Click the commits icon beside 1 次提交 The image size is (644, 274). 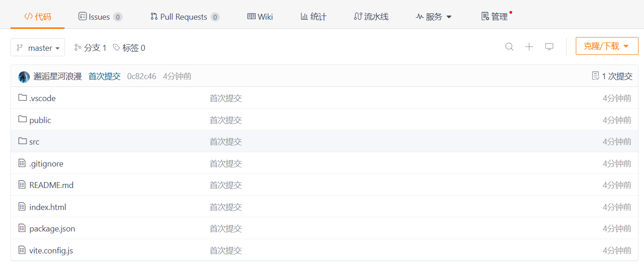click(595, 76)
